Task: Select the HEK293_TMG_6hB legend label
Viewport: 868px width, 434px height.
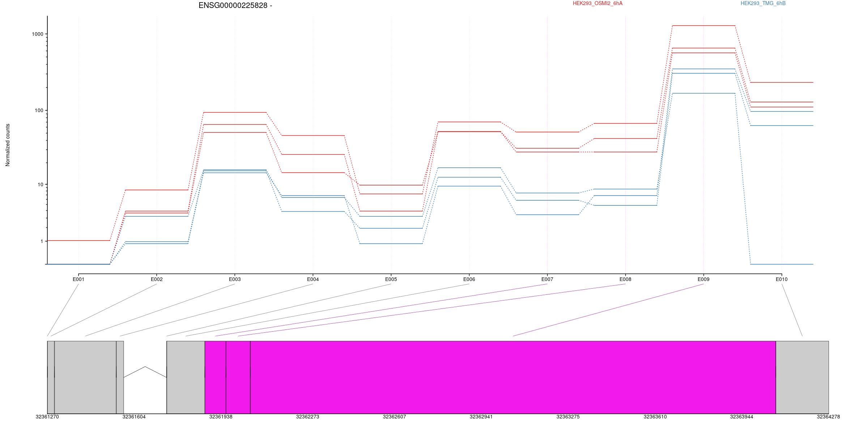Action: pyautogui.click(x=763, y=3)
